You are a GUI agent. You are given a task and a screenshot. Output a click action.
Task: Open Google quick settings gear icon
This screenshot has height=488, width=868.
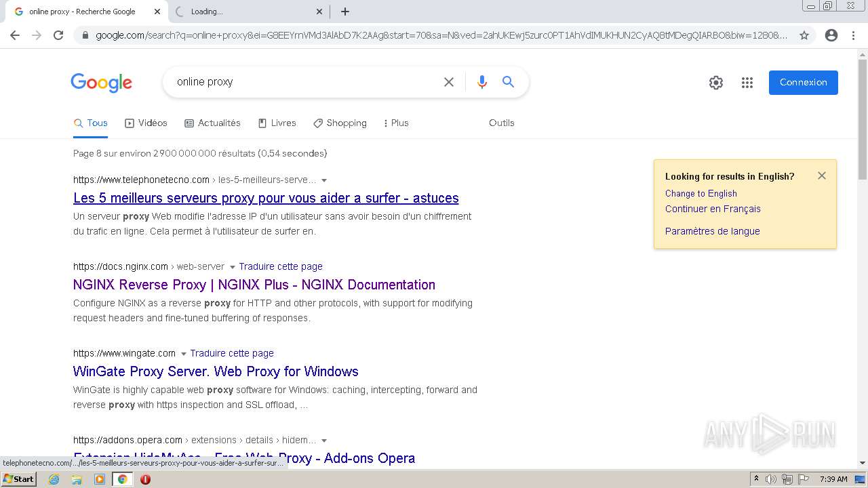pos(716,83)
